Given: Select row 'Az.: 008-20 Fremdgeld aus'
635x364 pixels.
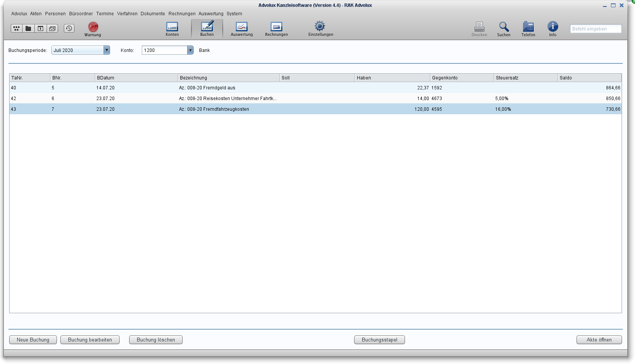Looking at the screenshot, I should tap(316, 87).
